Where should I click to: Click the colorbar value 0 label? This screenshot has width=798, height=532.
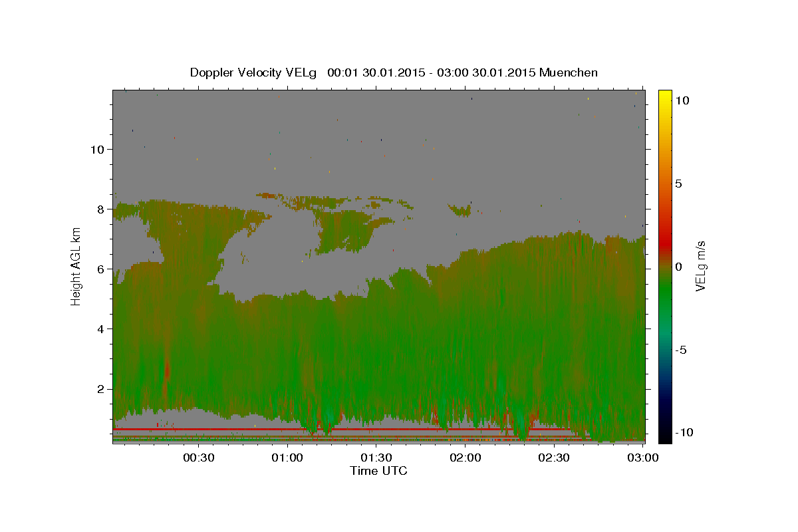(678, 267)
